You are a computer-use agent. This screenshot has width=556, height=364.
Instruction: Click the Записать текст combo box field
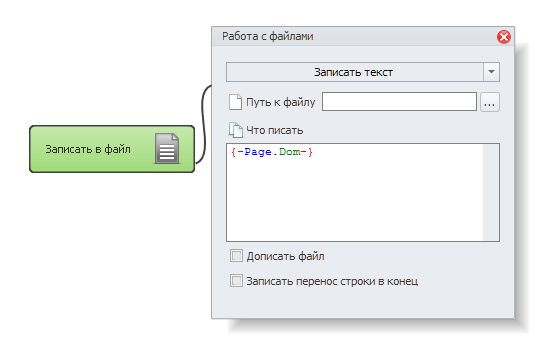(355, 72)
